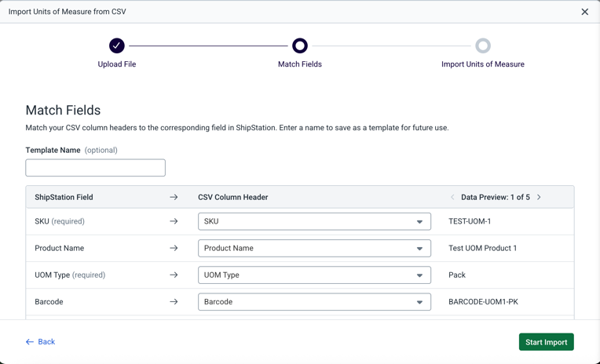
Task: Click the UOM Type (required) field label
Action: 70,275
